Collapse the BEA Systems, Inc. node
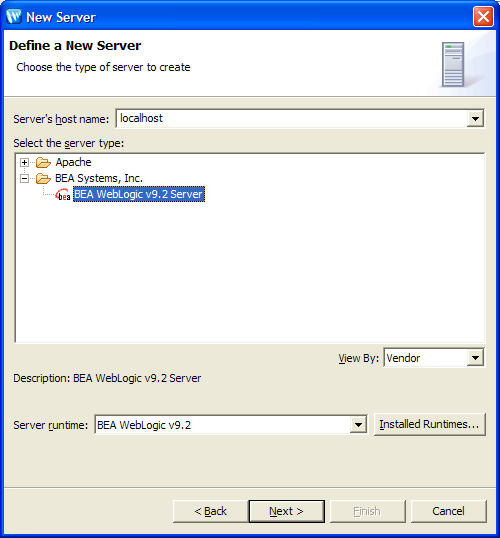This screenshot has height=538, width=500. click(x=24, y=178)
